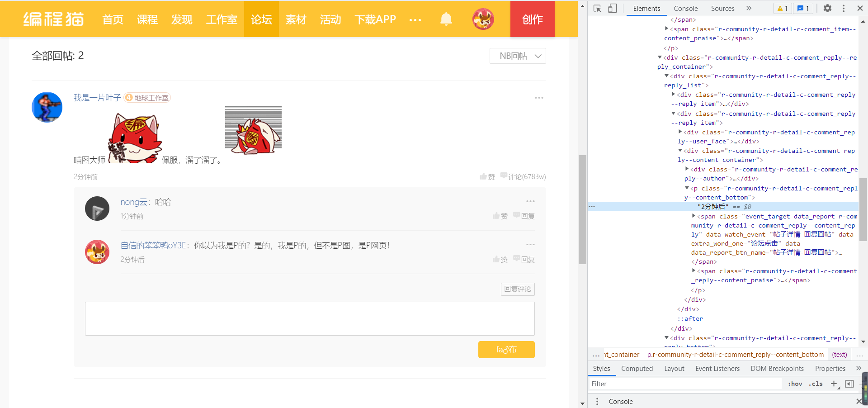Open options dots on nong云's reply

pos(530,201)
